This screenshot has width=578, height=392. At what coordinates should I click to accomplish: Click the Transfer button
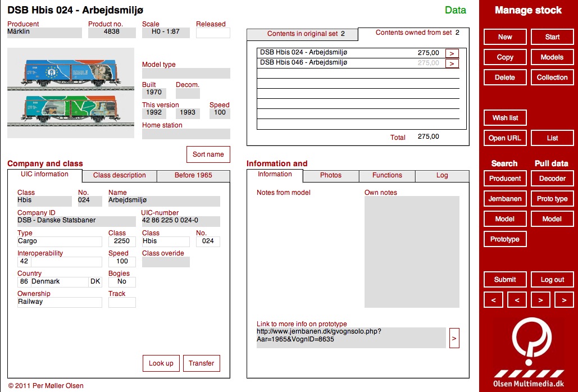pos(201,363)
